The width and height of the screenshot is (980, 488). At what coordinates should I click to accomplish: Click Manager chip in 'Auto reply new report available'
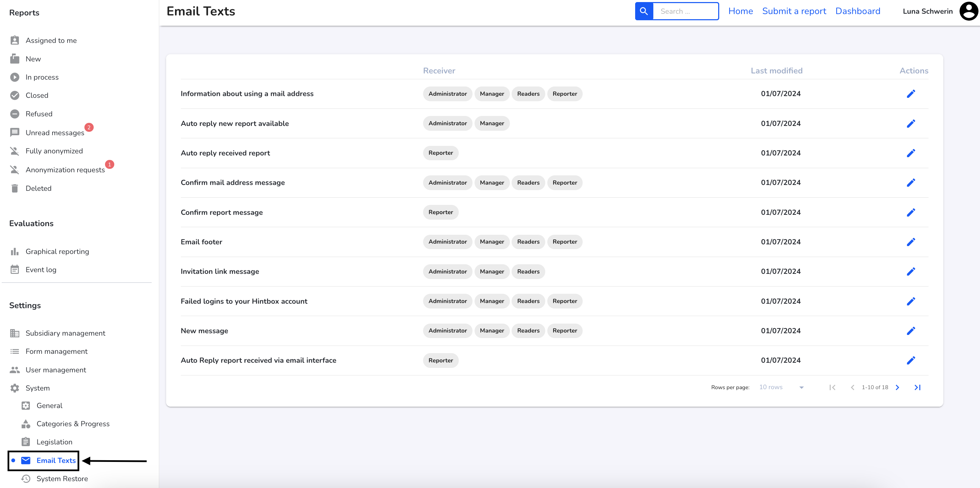[x=492, y=123]
